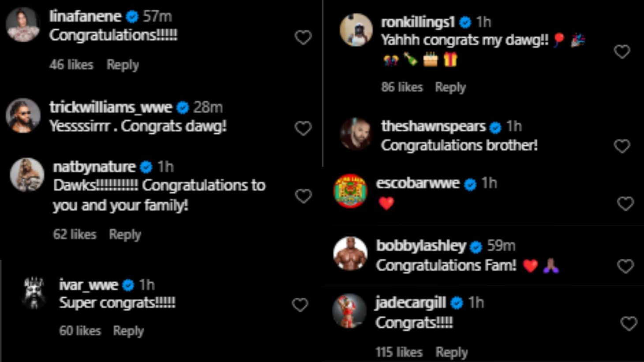
Task: Open bobbylashley username profile link
Action: click(x=421, y=246)
